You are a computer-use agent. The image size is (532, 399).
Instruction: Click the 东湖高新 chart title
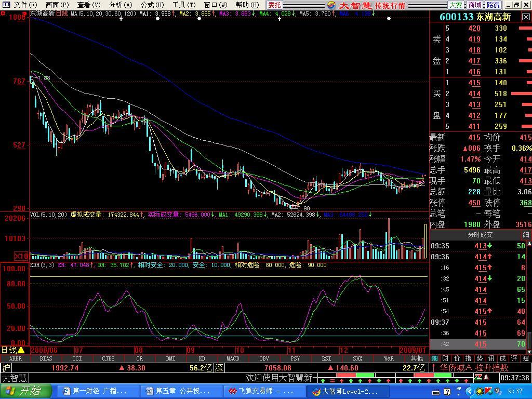point(43,14)
